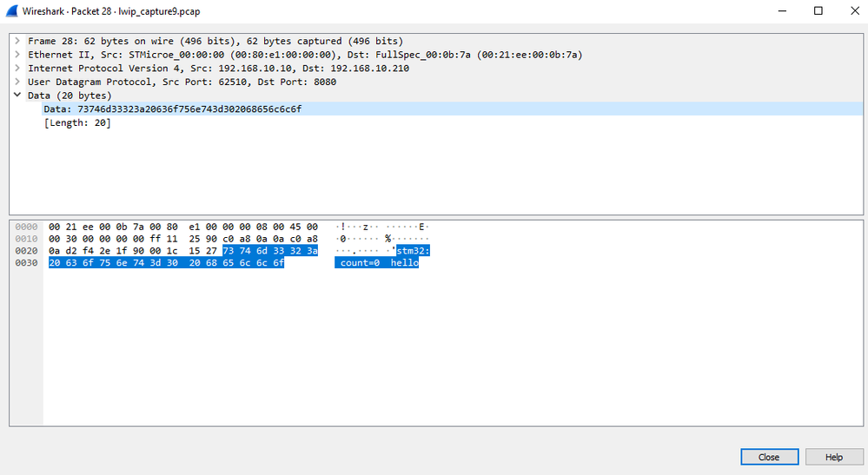This screenshot has height=475, width=868.
Task: Click hex byte 73 at start of highlighted data
Action: (x=228, y=251)
